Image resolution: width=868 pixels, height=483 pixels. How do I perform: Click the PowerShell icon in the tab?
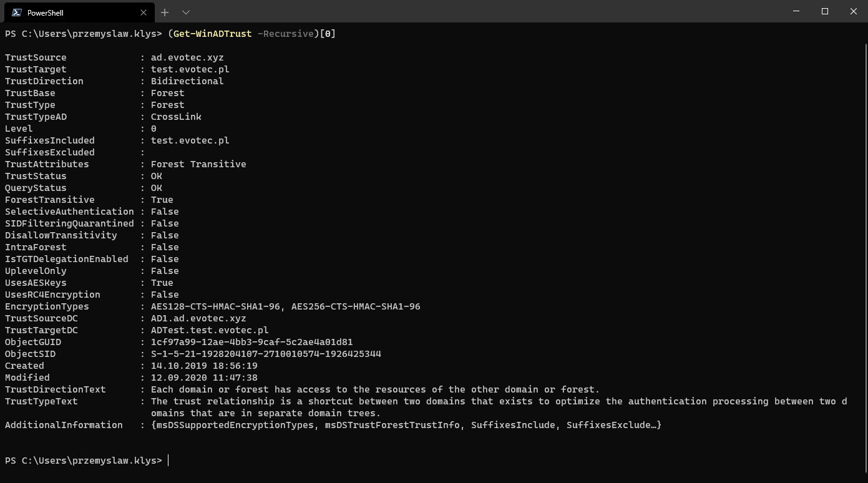(17, 12)
